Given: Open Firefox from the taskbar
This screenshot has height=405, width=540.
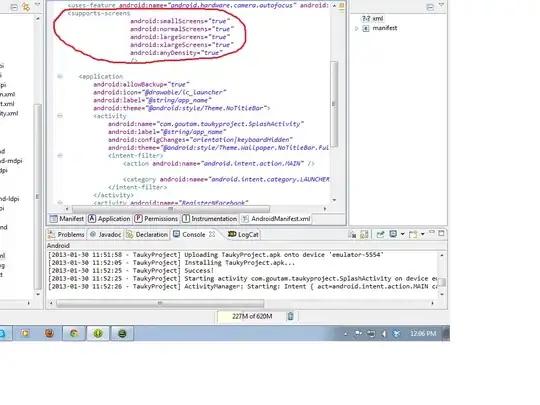Looking at the screenshot, I should coord(50,333).
